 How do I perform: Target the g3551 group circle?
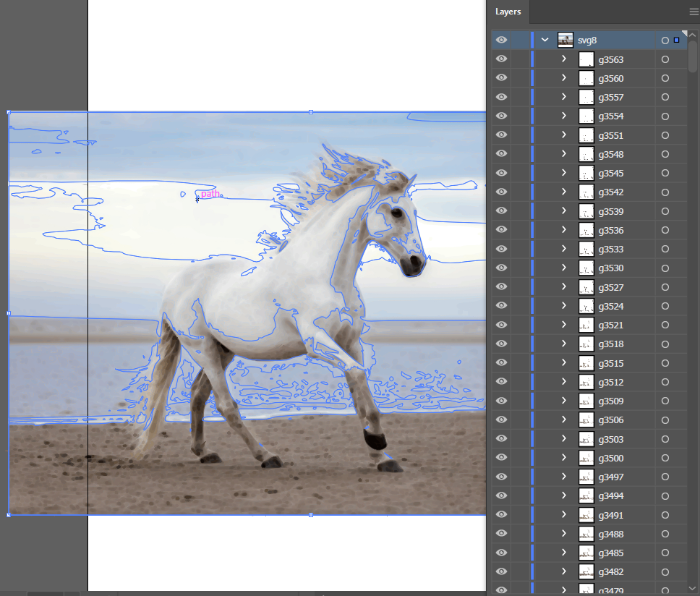(x=665, y=135)
